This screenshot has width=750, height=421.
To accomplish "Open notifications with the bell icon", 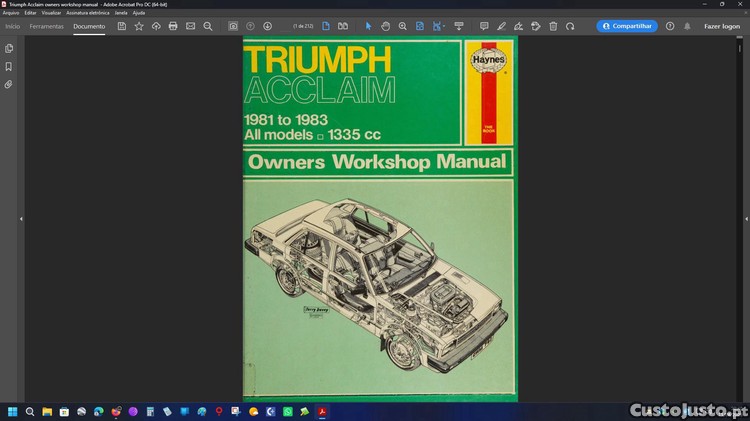I will tap(687, 26).
